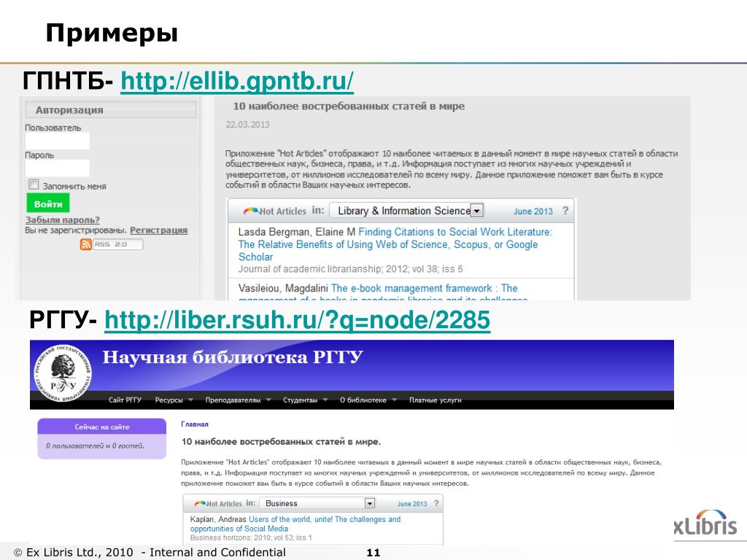This screenshot has height=560, width=747.
Task: Expand the Ресурсы menu arrow
Action: pyautogui.click(x=190, y=400)
